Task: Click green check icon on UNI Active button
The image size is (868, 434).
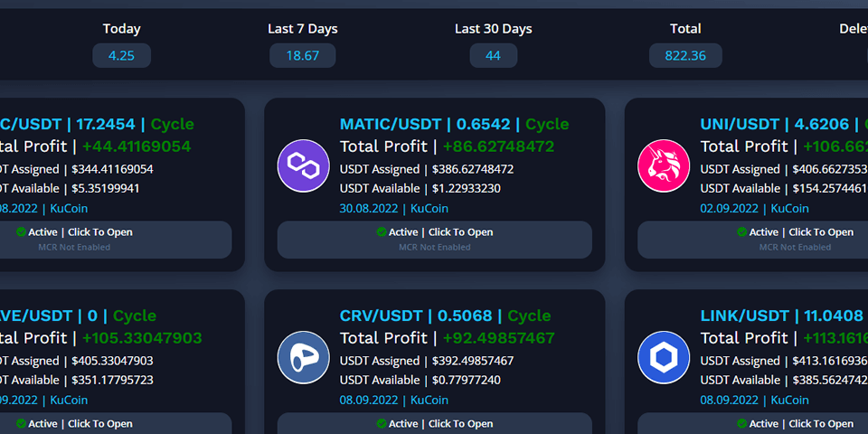Action: (741, 232)
